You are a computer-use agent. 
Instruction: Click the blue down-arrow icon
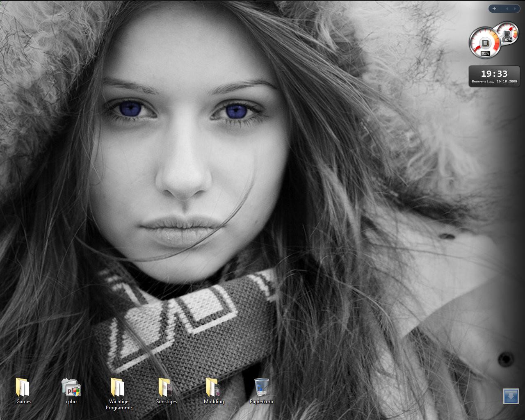tap(511, 396)
